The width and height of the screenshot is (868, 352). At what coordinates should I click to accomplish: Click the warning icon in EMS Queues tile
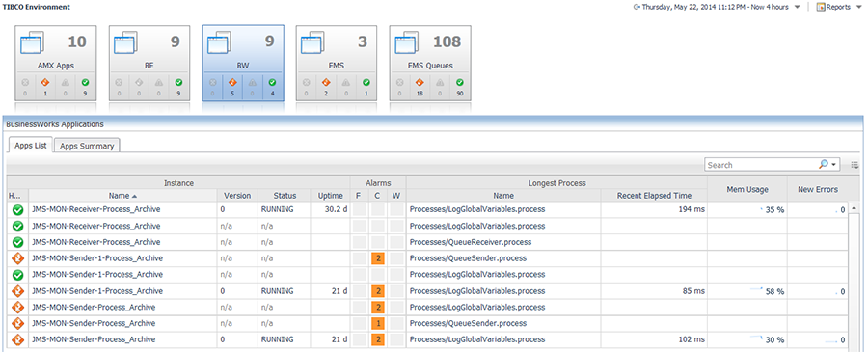click(x=440, y=83)
